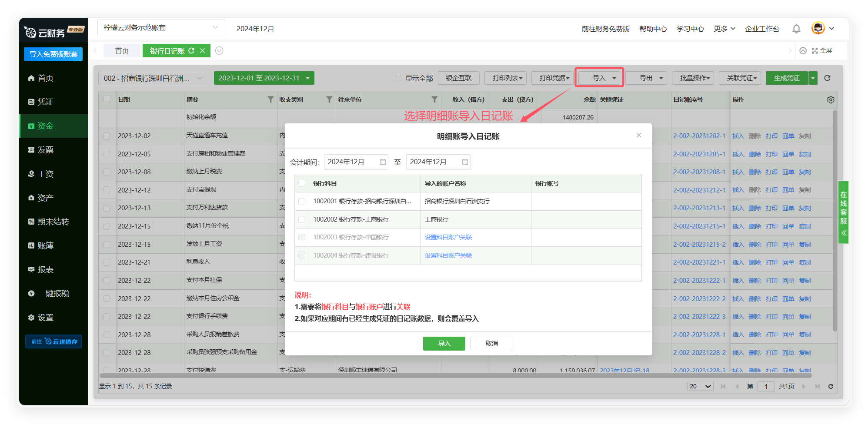Click 设置科目账户关联 link for 中国银行
Image resolution: width=868 pixels, height=424 pixels.
pos(448,237)
